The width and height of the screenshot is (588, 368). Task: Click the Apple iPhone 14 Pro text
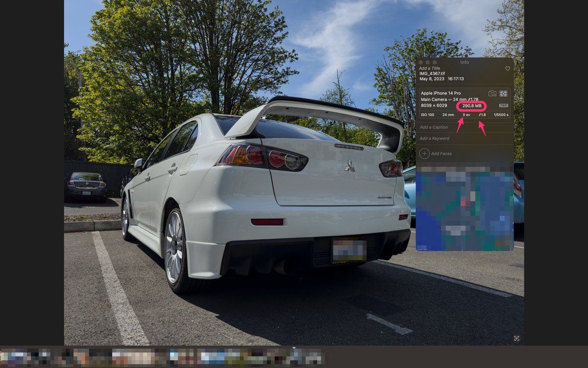(441, 93)
